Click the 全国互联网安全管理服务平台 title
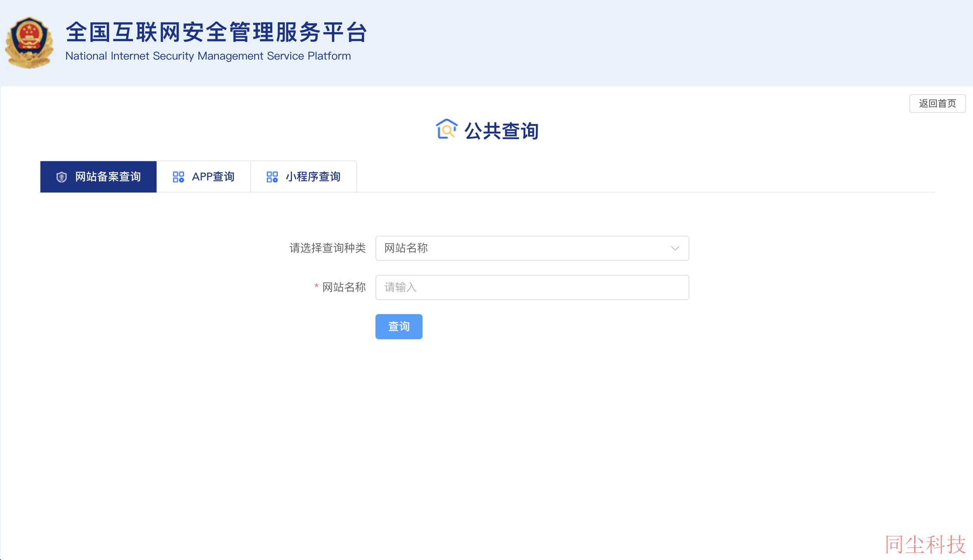973x560 pixels. click(x=216, y=32)
